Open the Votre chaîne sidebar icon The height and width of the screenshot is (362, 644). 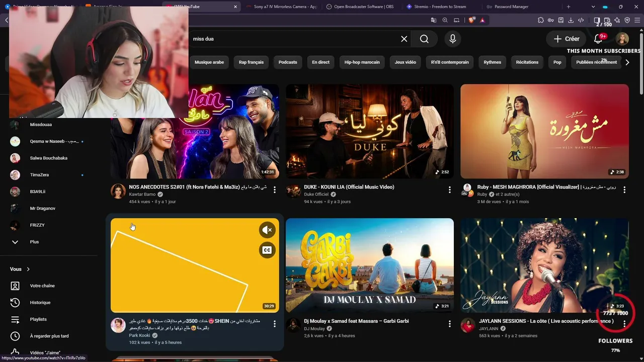(15, 286)
